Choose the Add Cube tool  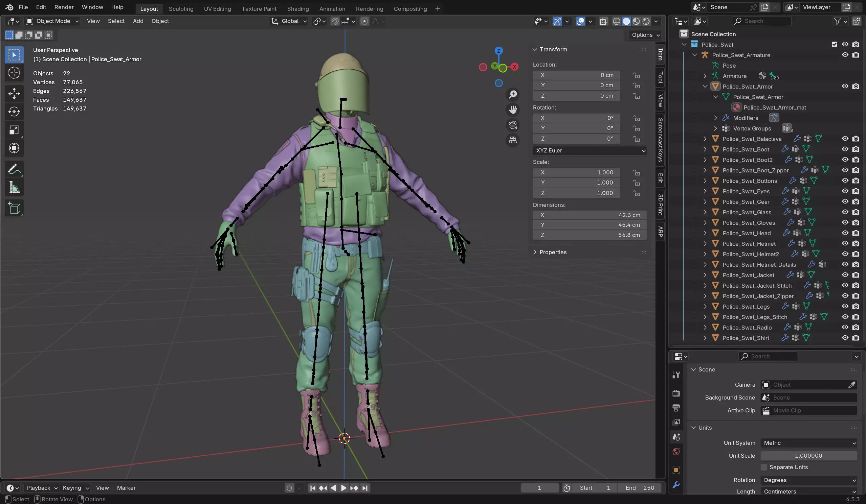tap(14, 208)
